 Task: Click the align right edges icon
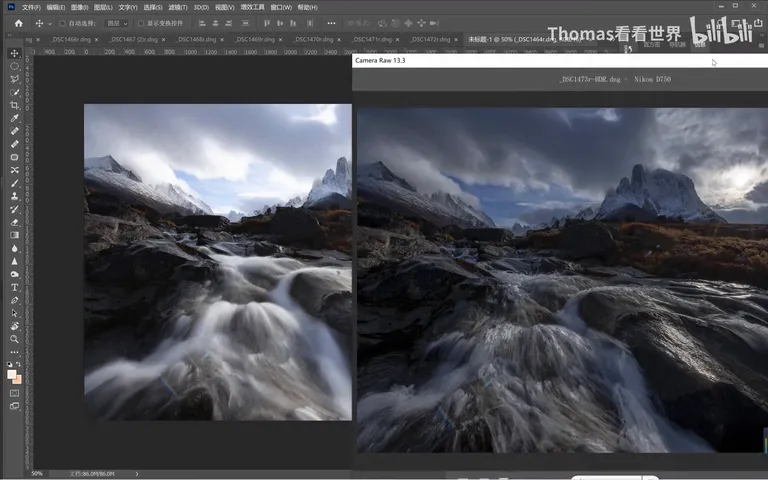click(228, 23)
